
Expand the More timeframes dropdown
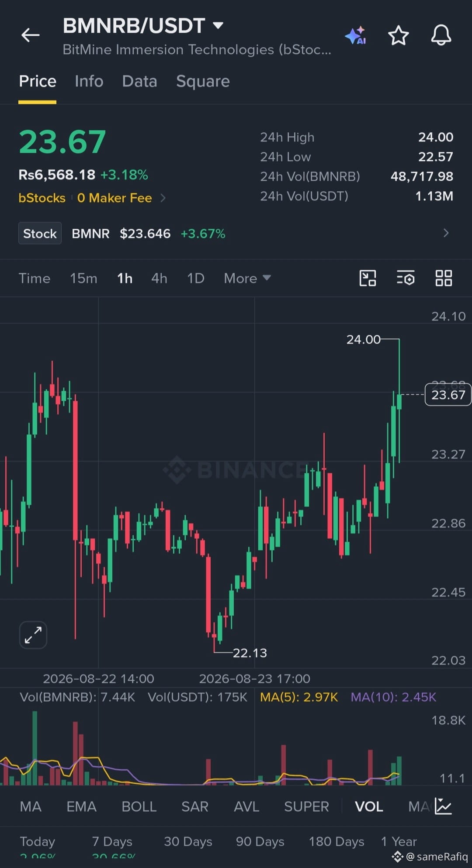coord(247,278)
